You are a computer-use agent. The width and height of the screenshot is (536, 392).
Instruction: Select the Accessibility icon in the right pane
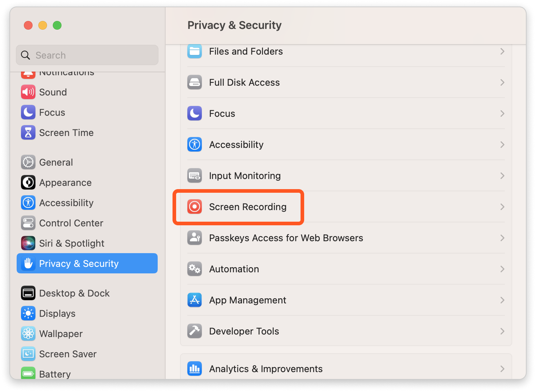195,144
